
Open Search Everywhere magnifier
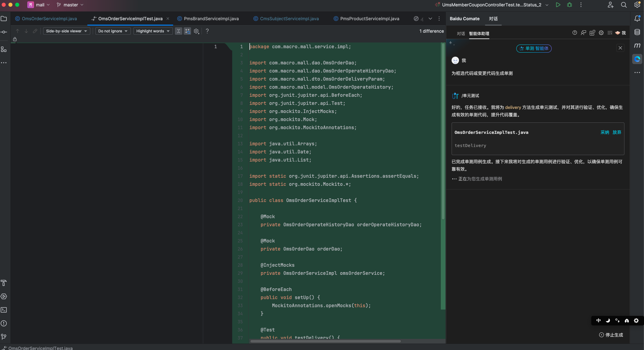624,5
